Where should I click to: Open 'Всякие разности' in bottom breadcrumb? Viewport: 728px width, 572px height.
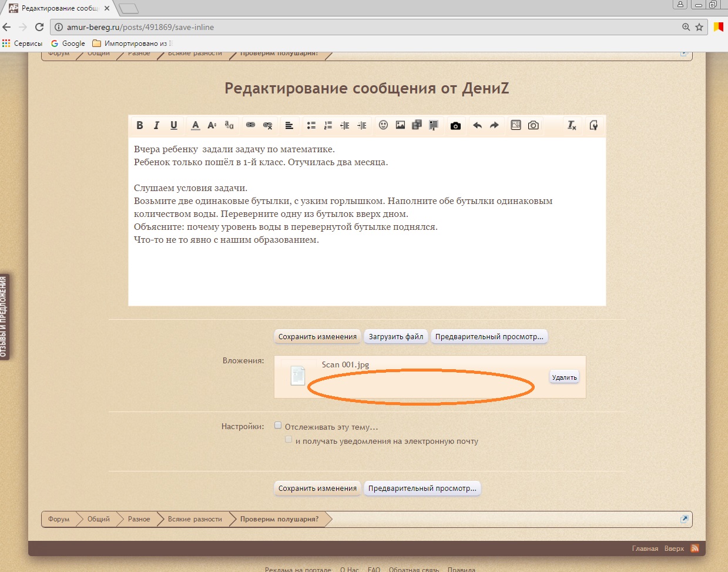[x=195, y=519]
